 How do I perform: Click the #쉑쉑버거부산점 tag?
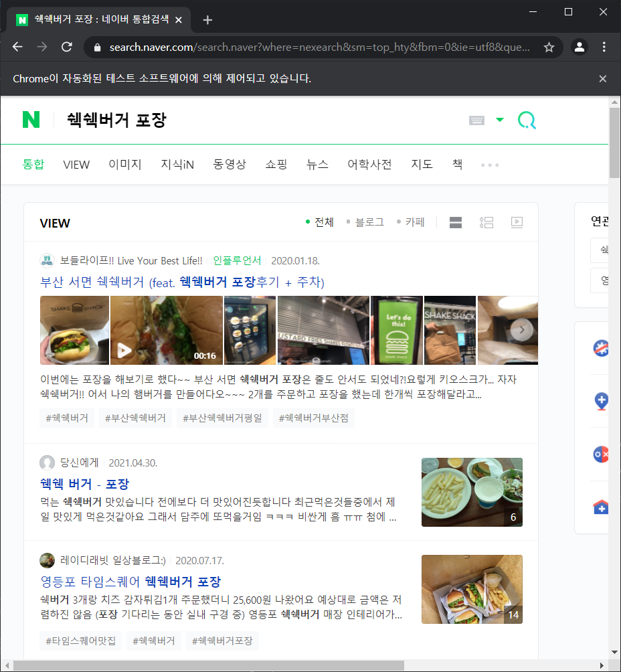[x=314, y=418]
